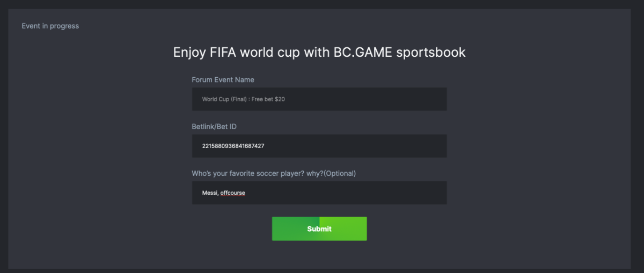
Task: Click the "Event in progress" status text
Action: 50,26
